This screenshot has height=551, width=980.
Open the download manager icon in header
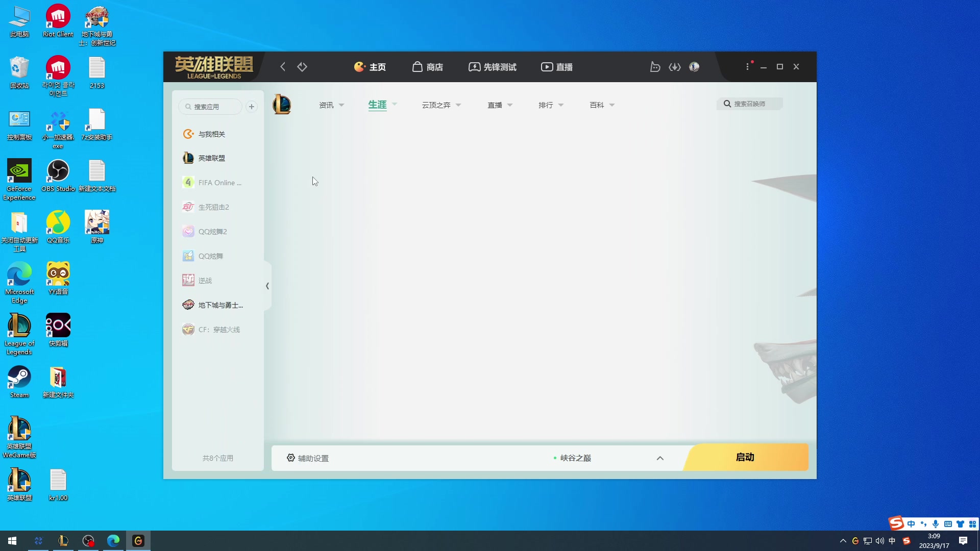[x=675, y=67]
